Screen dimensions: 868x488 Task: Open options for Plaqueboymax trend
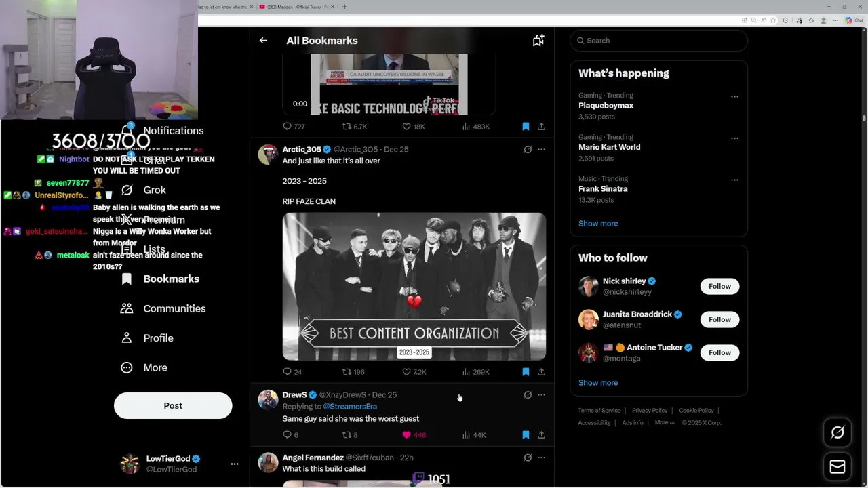(x=734, y=96)
